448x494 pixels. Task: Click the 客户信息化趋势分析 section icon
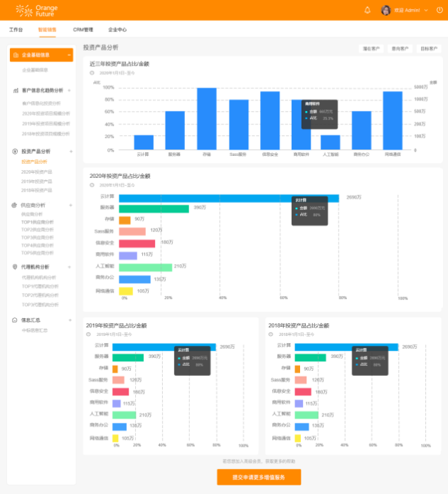[15, 90]
